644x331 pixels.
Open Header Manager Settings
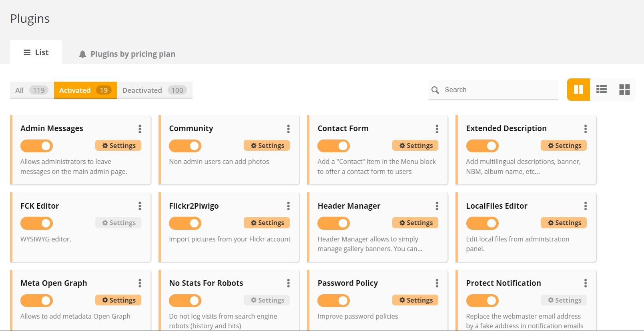[x=415, y=223]
